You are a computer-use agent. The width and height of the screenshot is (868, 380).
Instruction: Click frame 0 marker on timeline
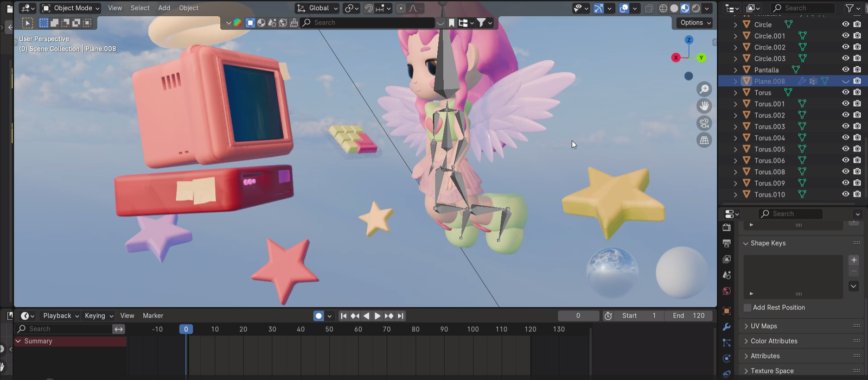point(186,330)
